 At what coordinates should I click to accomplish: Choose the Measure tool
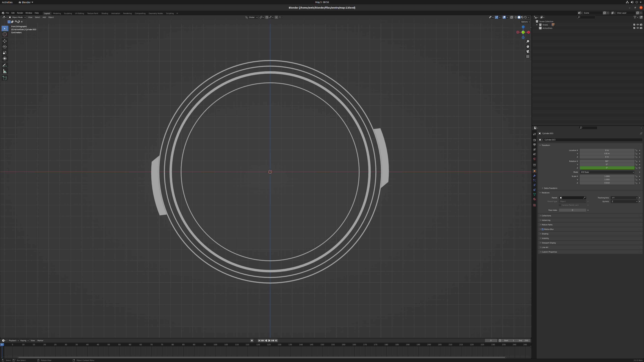coord(5,71)
